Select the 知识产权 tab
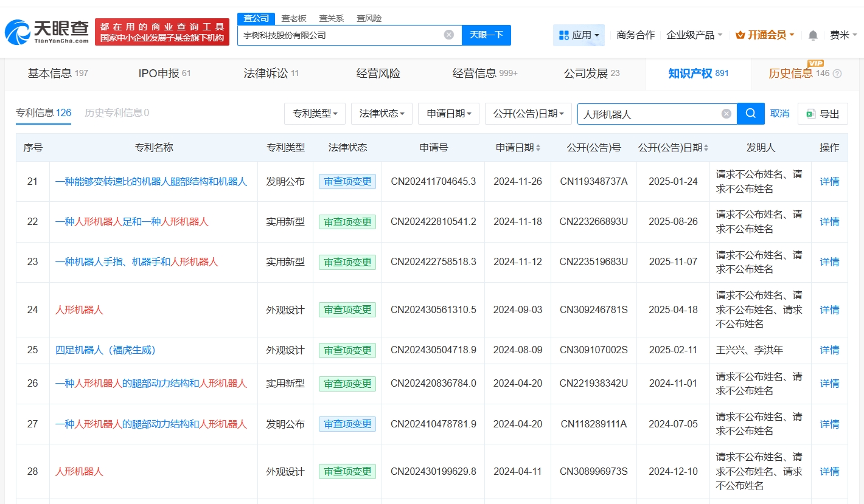This screenshot has height=504, width=864. point(699,74)
